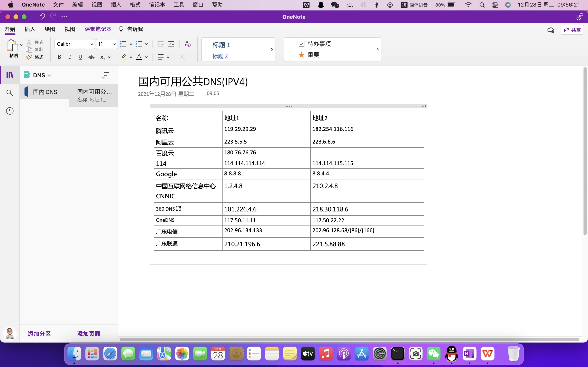The image size is (588, 367).
Task: Click the notebooks navigation icon in sidebar
Action: [x=10, y=75]
